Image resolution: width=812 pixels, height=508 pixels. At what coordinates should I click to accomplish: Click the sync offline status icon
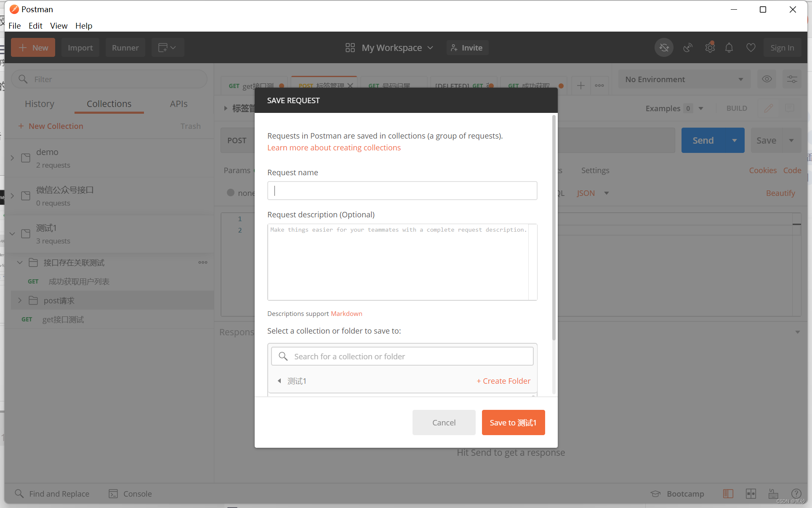click(664, 48)
